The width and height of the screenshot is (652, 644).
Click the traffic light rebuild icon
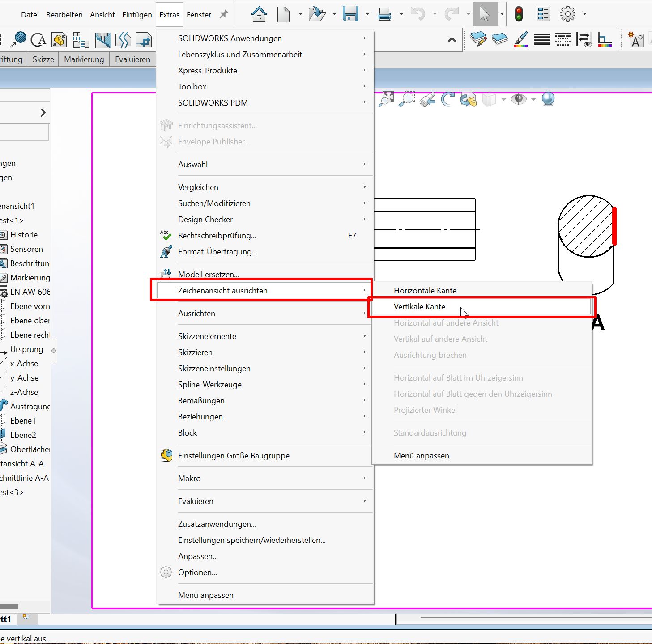(x=519, y=14)
